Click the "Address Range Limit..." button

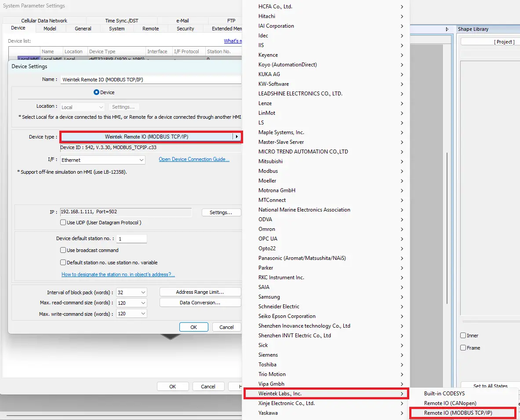pos(200,292)
